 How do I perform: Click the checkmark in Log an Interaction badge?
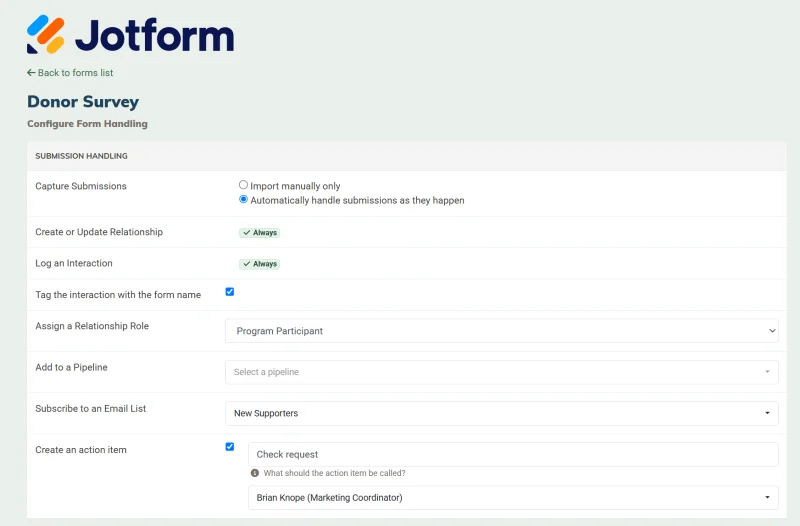247,264
